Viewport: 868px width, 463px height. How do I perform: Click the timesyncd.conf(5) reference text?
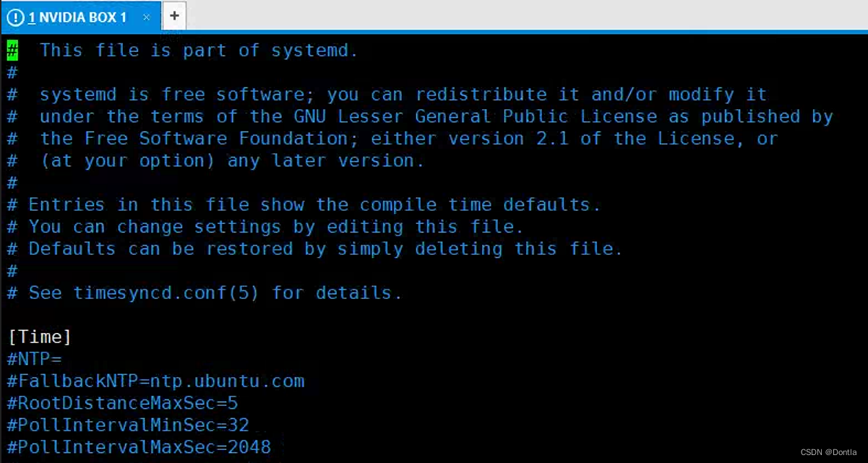pos(166,293)
